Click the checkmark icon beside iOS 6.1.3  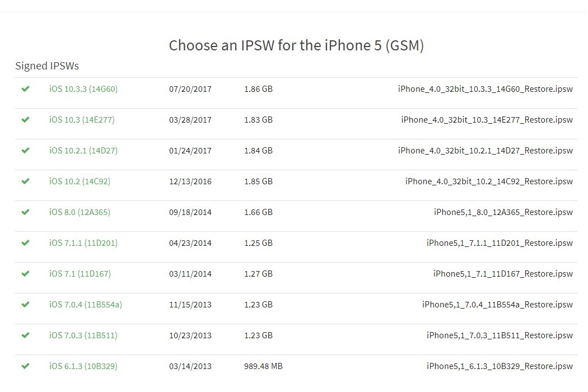point(25,366)
